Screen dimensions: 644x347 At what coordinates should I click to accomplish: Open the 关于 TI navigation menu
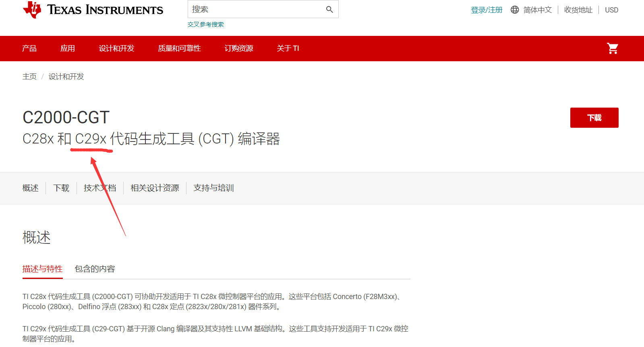[x=288, y=48]
